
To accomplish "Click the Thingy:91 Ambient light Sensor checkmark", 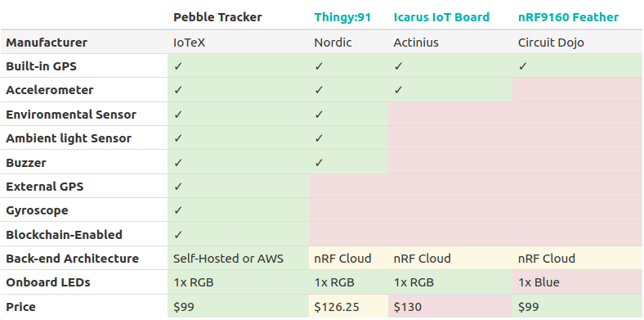I will click(319, 138).
